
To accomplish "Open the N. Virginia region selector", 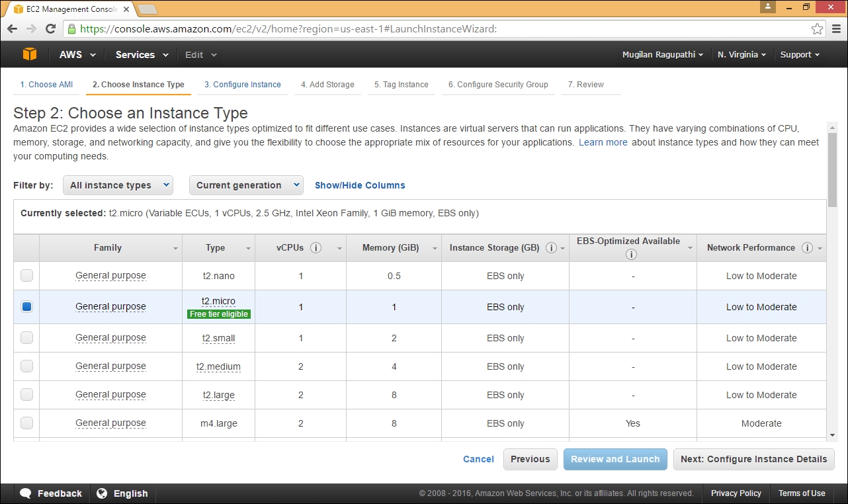I will [x=742, y=55].
